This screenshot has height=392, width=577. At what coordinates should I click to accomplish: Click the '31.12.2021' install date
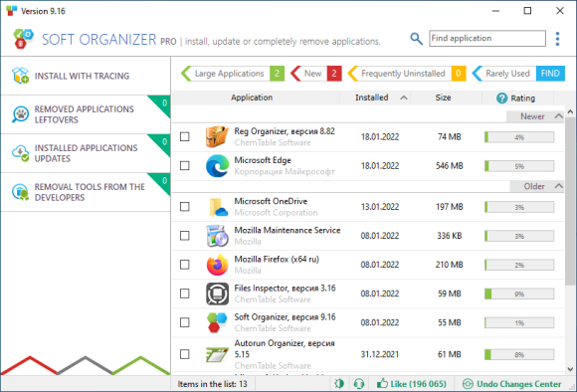point(380,354)
